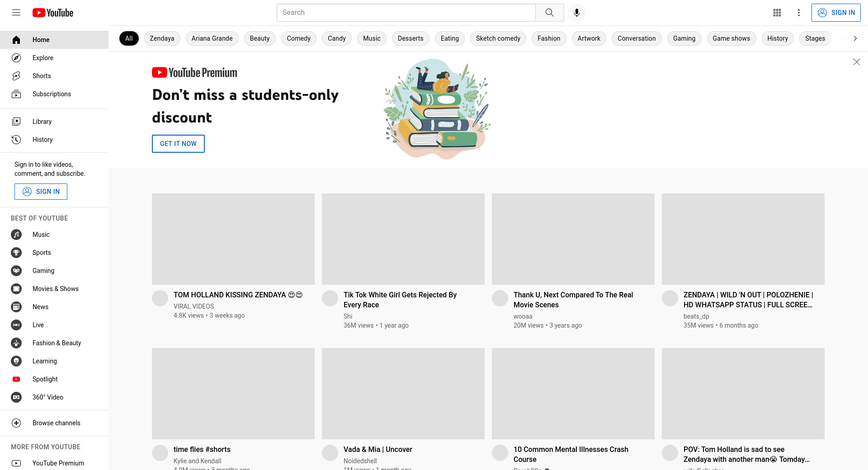Image resolution: width=868 pixels, height=470 pixels.
Task: Activate voice search microphone
Action: pyautogui.click(x=577, y=13)
